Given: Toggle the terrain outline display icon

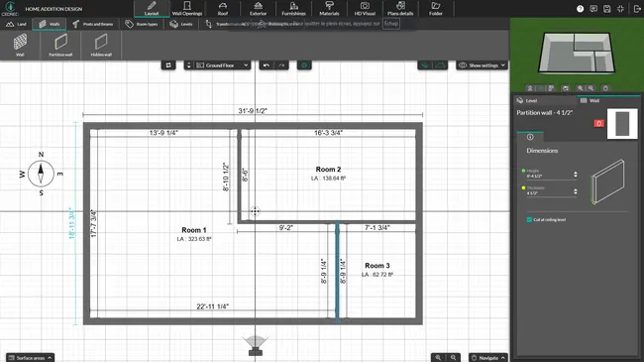Looking at the screenshot, I should [x=440, y=65].
